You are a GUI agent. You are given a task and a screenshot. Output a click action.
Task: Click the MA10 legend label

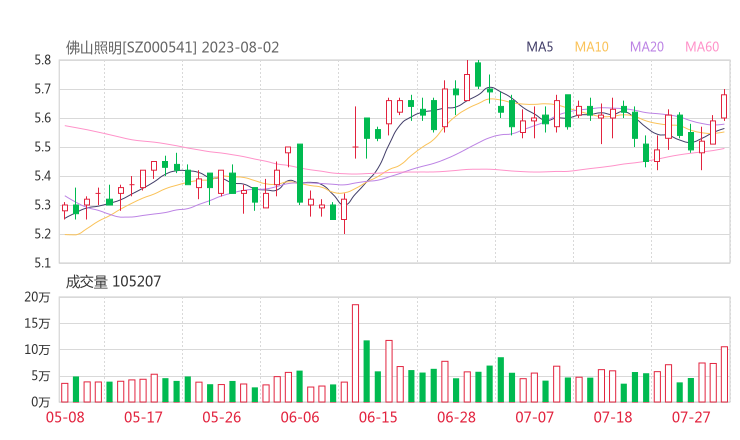[591, 47]
